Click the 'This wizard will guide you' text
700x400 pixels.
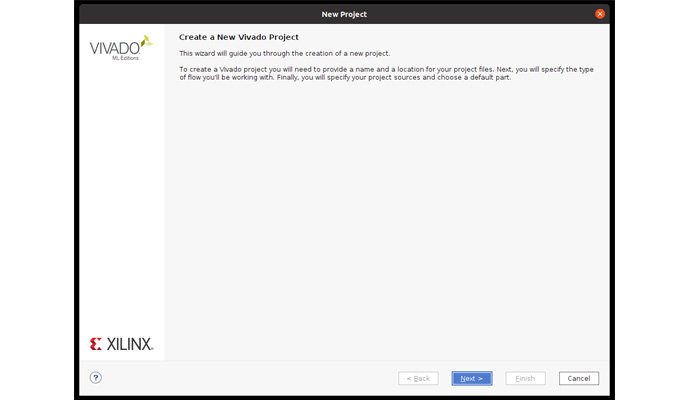pos(284,54)
